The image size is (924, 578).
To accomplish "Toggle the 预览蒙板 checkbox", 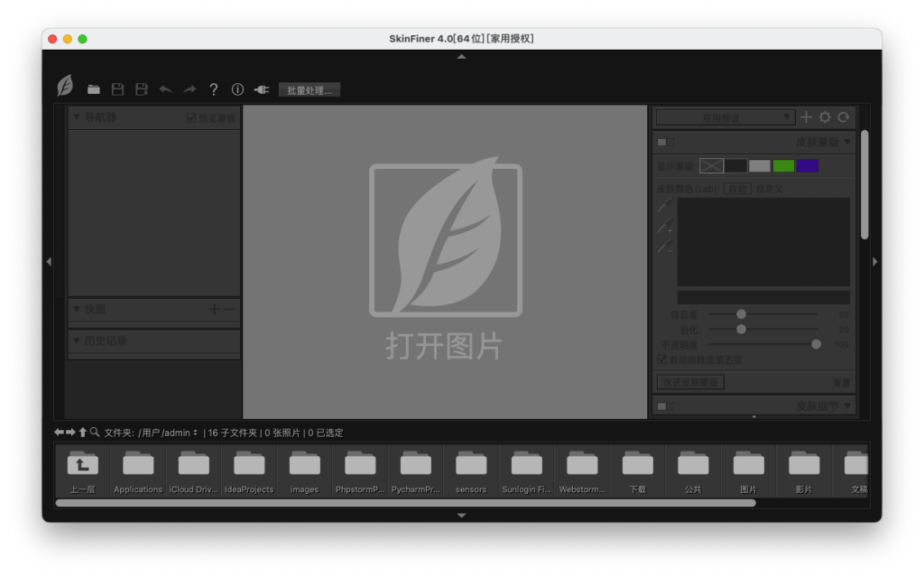I will coord(191,118).
